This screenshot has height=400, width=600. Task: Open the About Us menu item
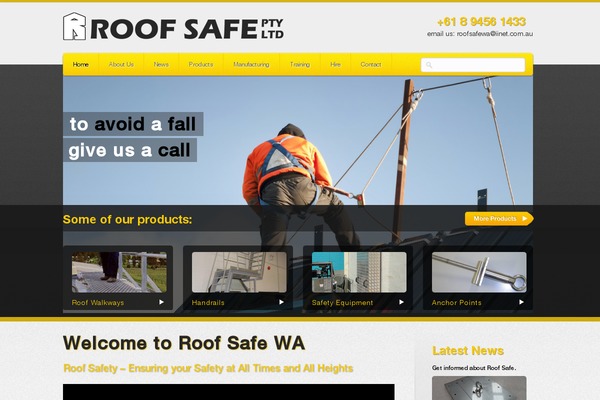(121, 64)
